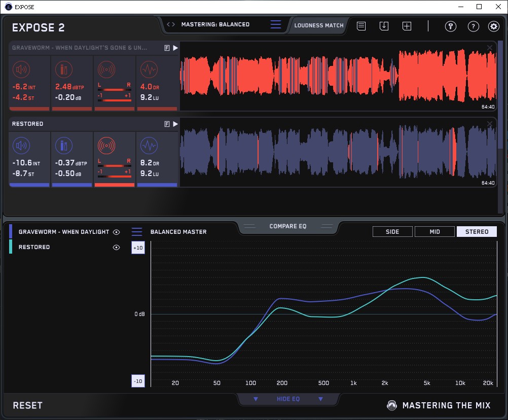The height and width of the screenshot is (420, 508).
Task: Open the Mastering: Balanced preset list menu
Action: [275, 24]
